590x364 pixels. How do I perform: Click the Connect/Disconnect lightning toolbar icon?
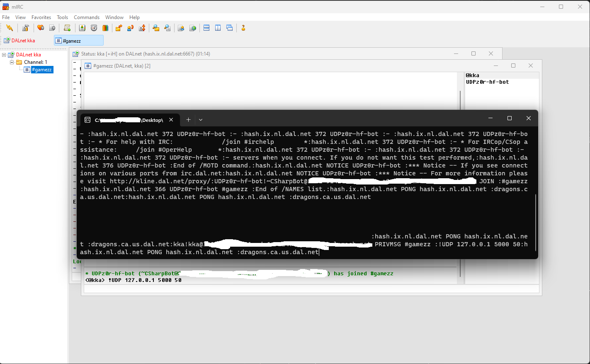point(9,28)
